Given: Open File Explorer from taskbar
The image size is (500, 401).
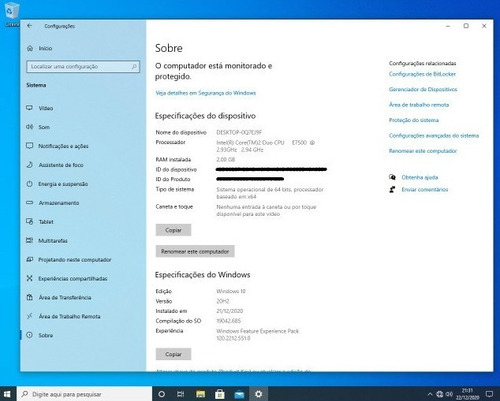Looking at the screenshot, I should (x=200, y=394).
